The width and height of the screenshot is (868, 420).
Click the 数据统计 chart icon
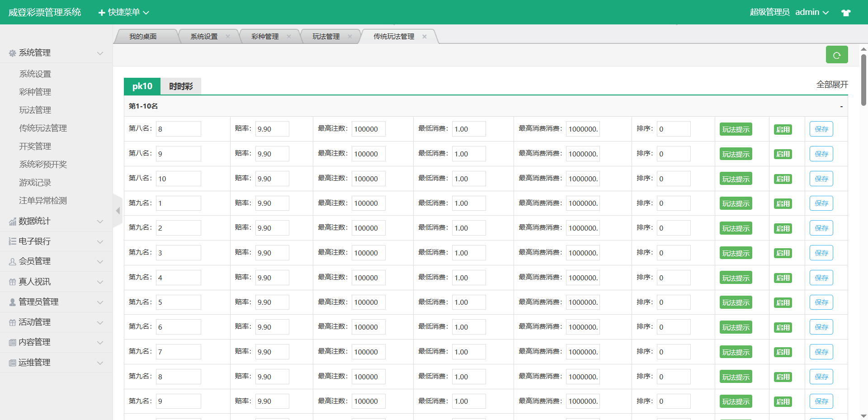coord(13,222)
